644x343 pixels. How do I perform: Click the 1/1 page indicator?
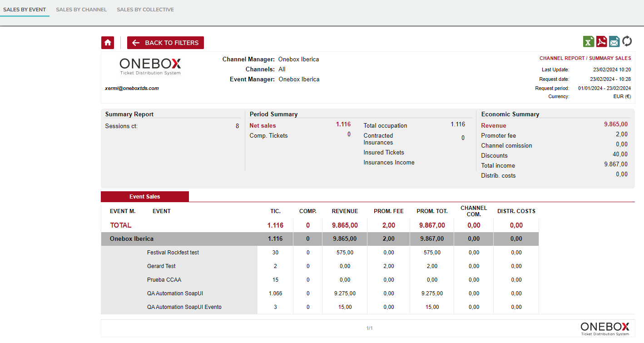point(369,328)
